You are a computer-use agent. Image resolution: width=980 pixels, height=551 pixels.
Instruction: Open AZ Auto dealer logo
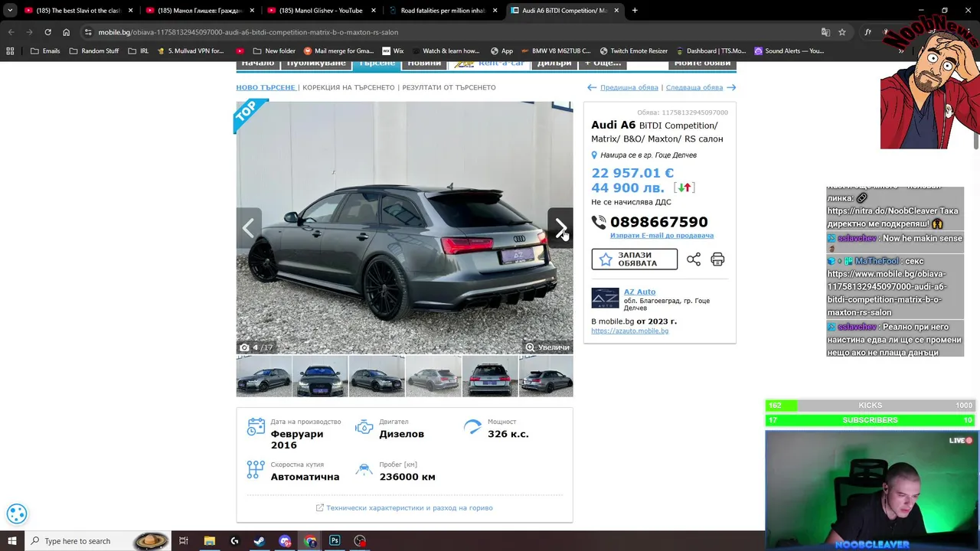coord(605,298)
